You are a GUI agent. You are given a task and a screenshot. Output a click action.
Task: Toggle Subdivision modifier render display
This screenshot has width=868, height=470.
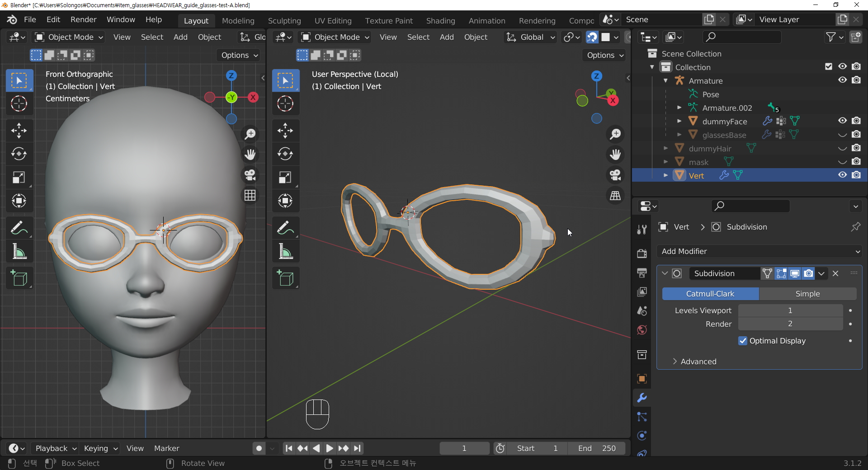pyautogui.click(x=808, y=273)
